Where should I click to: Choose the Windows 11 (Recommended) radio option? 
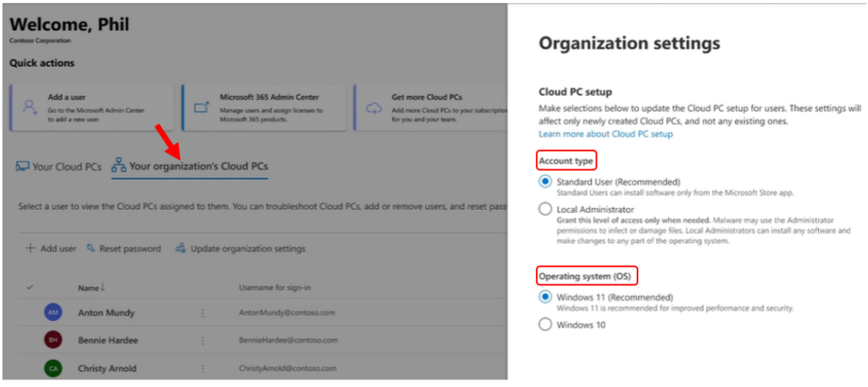point(545,297)
